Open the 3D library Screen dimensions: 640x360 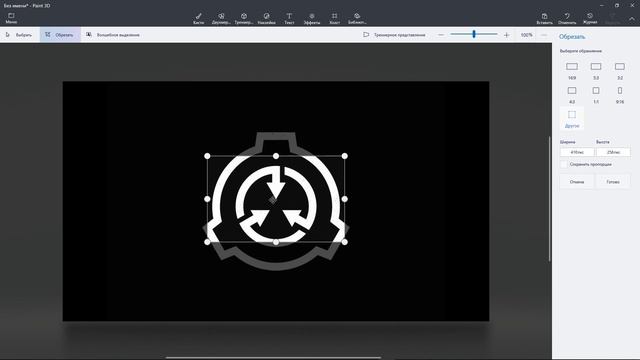pyautogui.click(x=357, y=18)
